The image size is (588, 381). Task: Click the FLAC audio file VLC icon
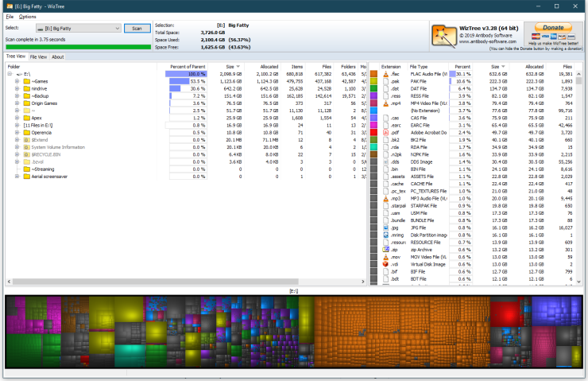coord(385,73)
